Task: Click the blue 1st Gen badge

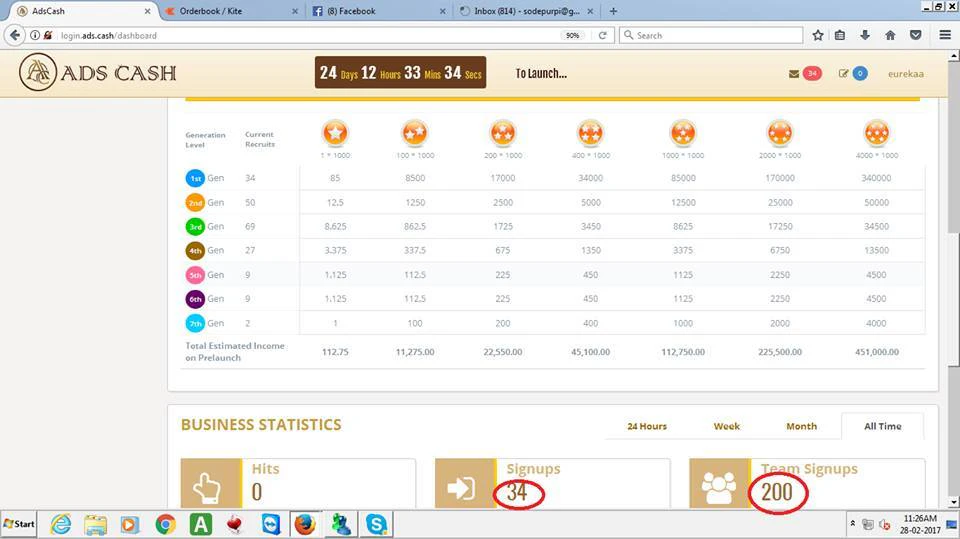Action: pyautogui.click(x=195, y=178)
